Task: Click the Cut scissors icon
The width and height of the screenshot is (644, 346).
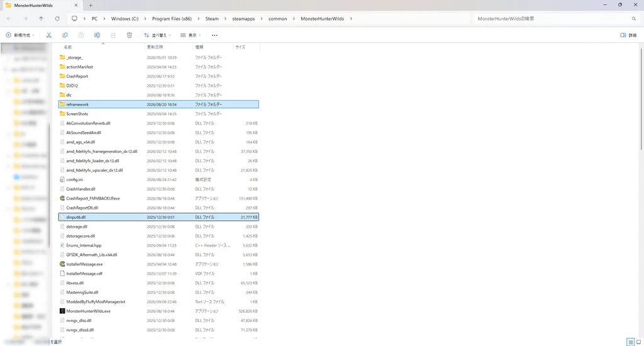Action: click(x=49, y=35)
